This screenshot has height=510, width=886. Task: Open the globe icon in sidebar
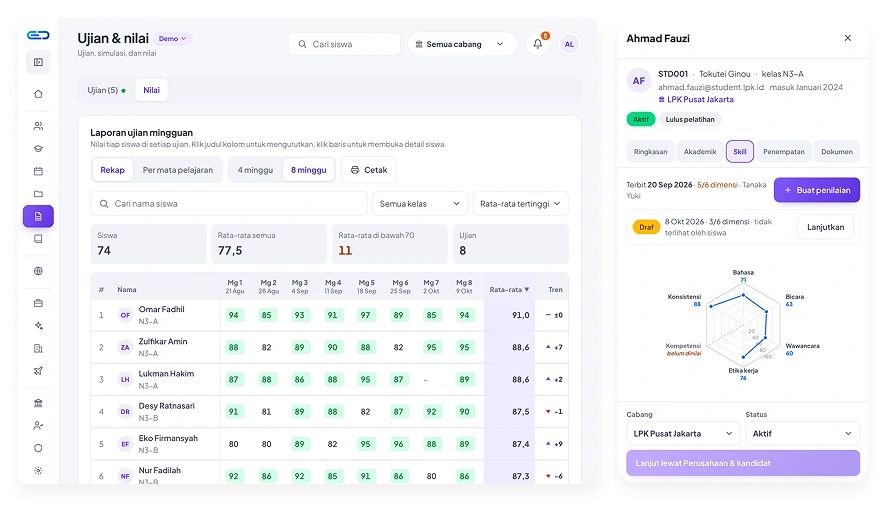click(x=38, y=271)
